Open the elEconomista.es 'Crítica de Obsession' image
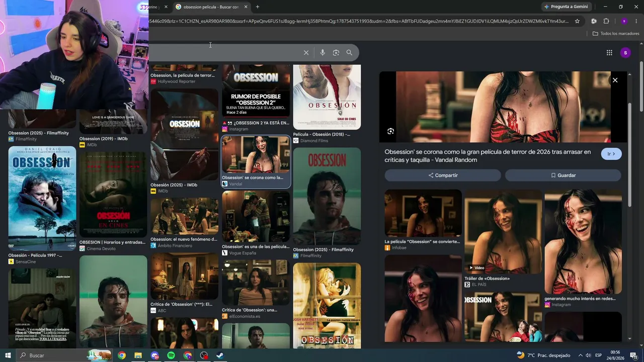The height and width of the screenshot is (362, 644). [x=256, y=283]
